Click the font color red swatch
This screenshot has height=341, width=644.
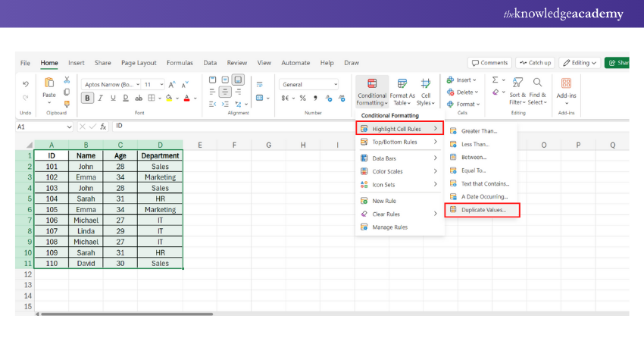point(185,98)
